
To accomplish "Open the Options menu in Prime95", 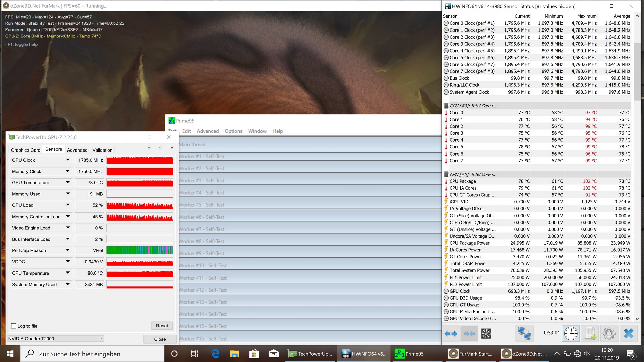I will click(x=233, y=131).
